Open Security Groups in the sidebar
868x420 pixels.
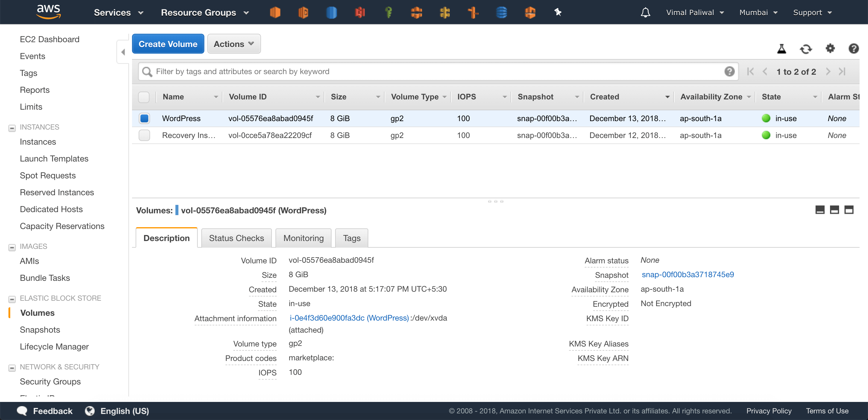point(50,382)
